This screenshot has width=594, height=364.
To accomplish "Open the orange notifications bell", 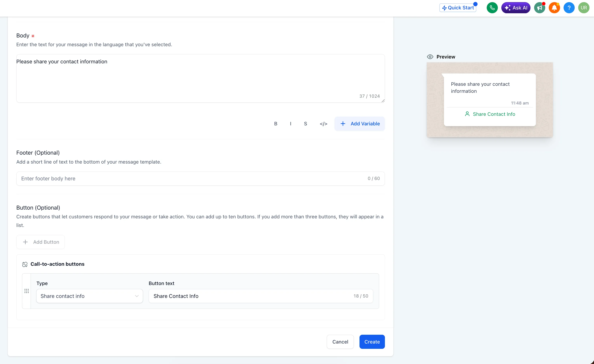I will pos(554,8).
